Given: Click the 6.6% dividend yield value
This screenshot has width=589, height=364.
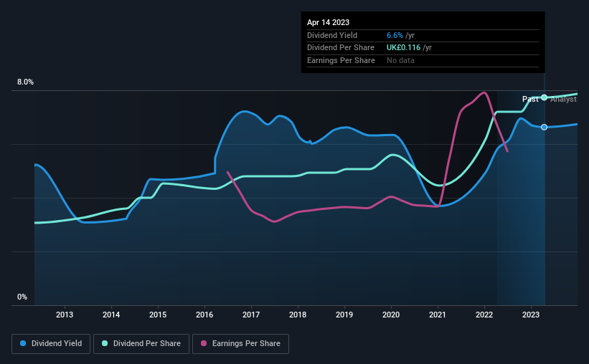Looking at the screenshot, I should coord(395,35).
